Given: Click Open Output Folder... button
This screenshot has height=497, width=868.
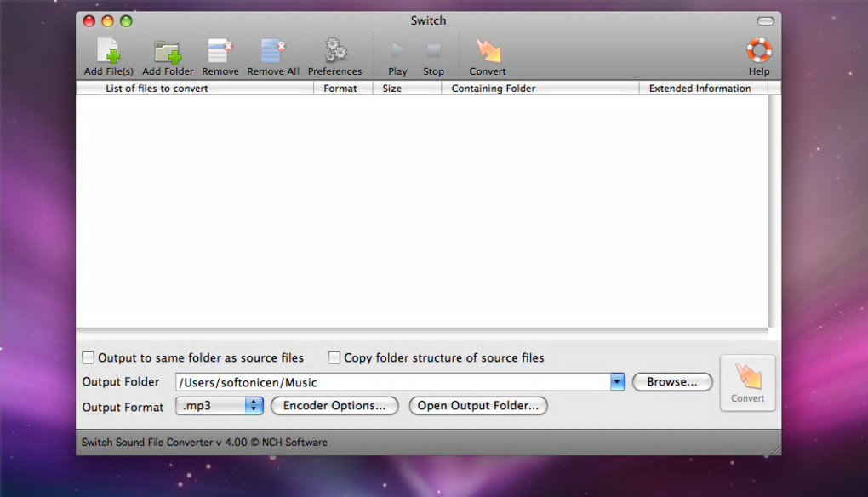Looking at the screenshot, I should (477, 406).
